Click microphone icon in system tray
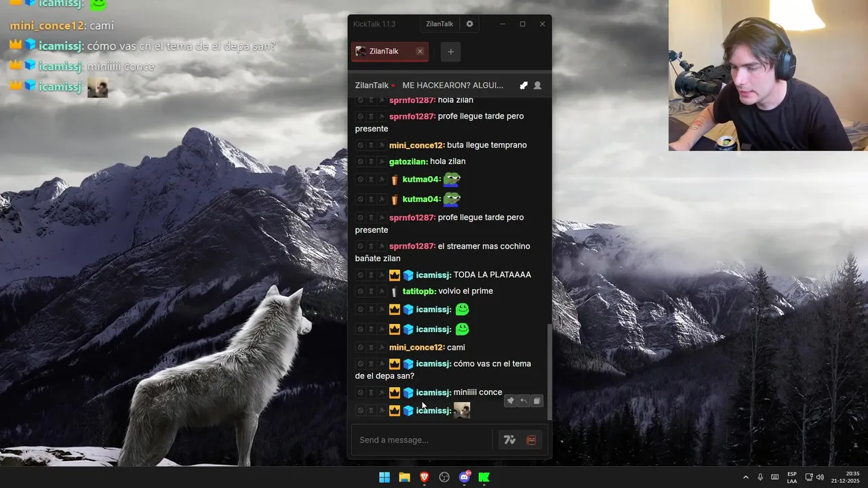The image size is (868, 488). tap(760, 477)
